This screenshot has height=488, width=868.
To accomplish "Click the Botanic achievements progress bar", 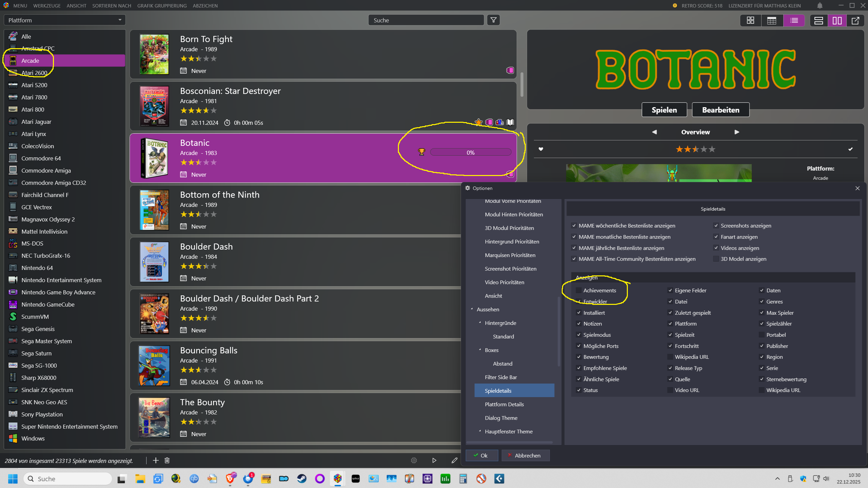I will (470, 152).
